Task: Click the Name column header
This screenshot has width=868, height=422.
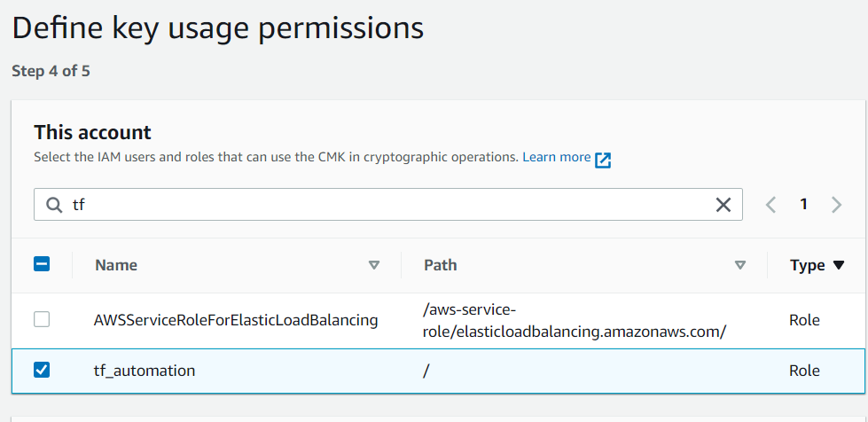Action: 116,265
